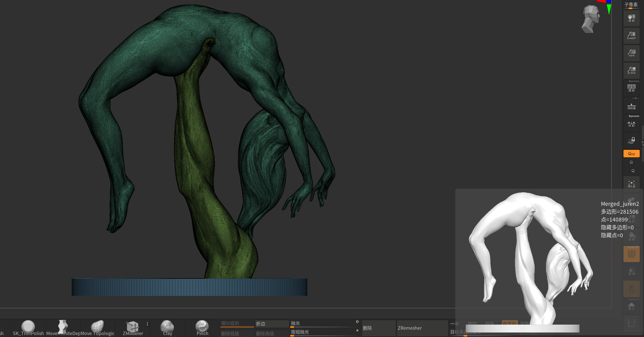This screenshot has width=644, height=337.
Task: Toggle 透明 transparency mode
Action: 631,271
